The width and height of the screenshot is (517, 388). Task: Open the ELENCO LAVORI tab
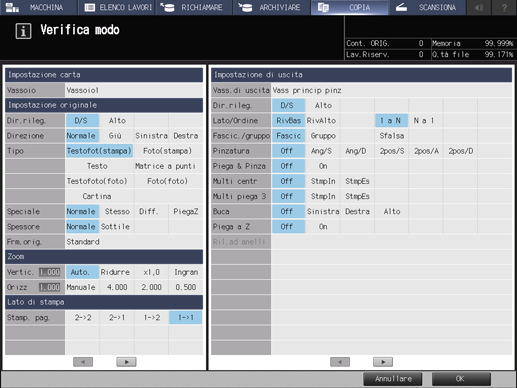point(117,7)
